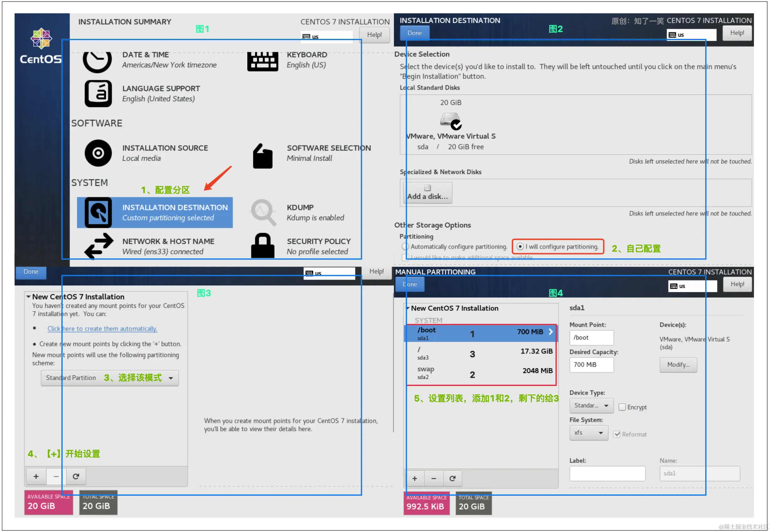Viewport: 771px width, 532px height.
Task: Click the empty Label input field
Action: coord(608,474)
